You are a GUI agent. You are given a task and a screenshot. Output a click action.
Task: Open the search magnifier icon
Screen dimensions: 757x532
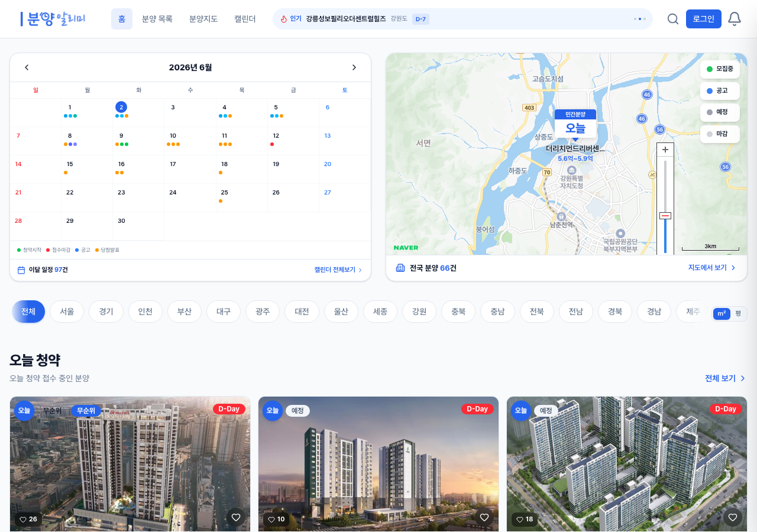click(672, 19)
